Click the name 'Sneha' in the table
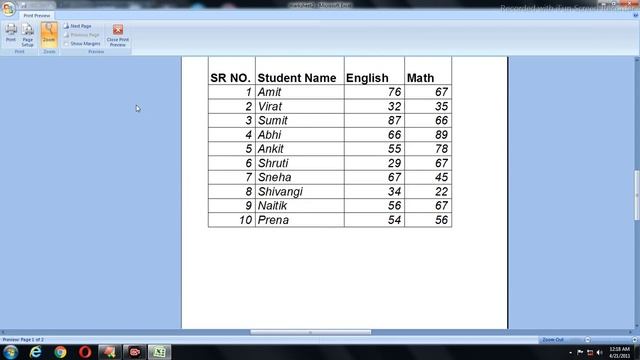The image size is (640, 360). tap(274, 177)
